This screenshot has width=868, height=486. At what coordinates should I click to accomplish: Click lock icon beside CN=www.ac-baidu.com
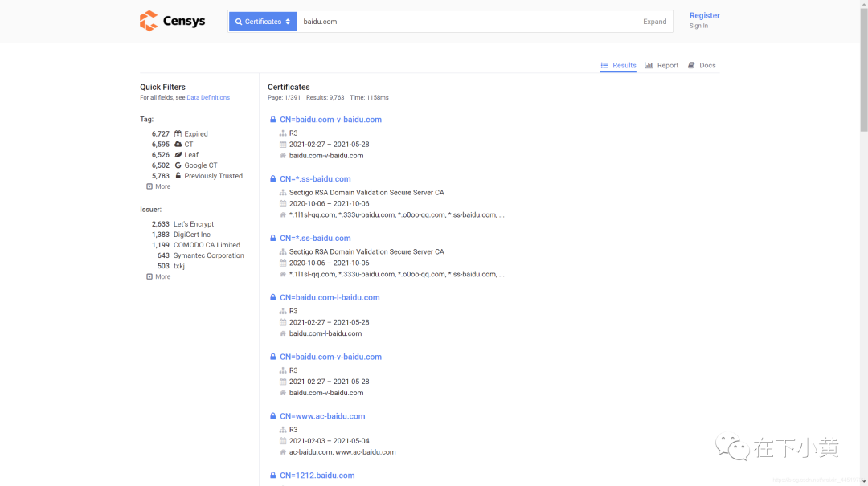click(273, 415)
